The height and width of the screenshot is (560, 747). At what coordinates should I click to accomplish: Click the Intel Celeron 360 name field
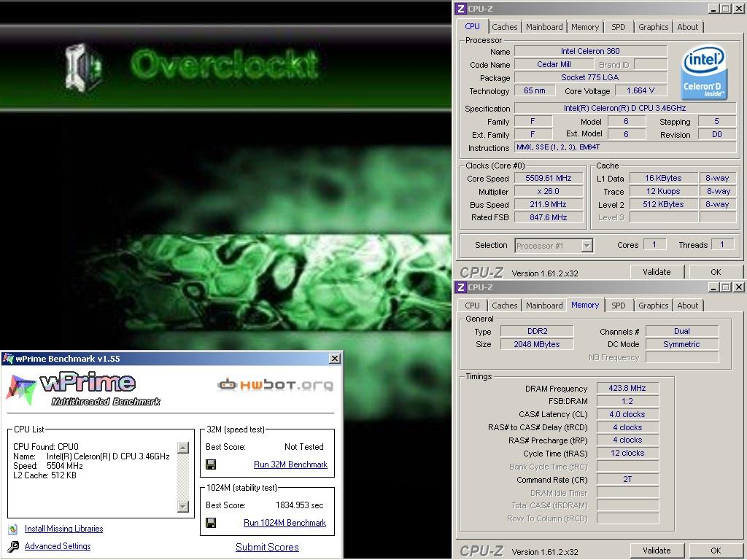tap(590, 51)
